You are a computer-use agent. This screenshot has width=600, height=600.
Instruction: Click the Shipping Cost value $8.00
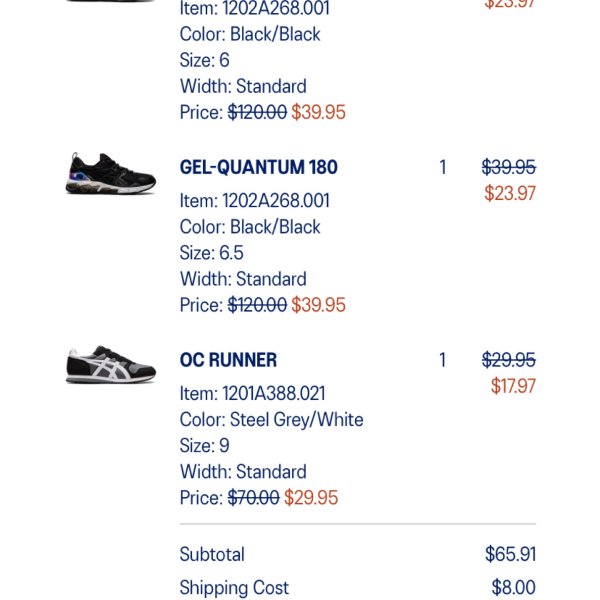[514, 587]
